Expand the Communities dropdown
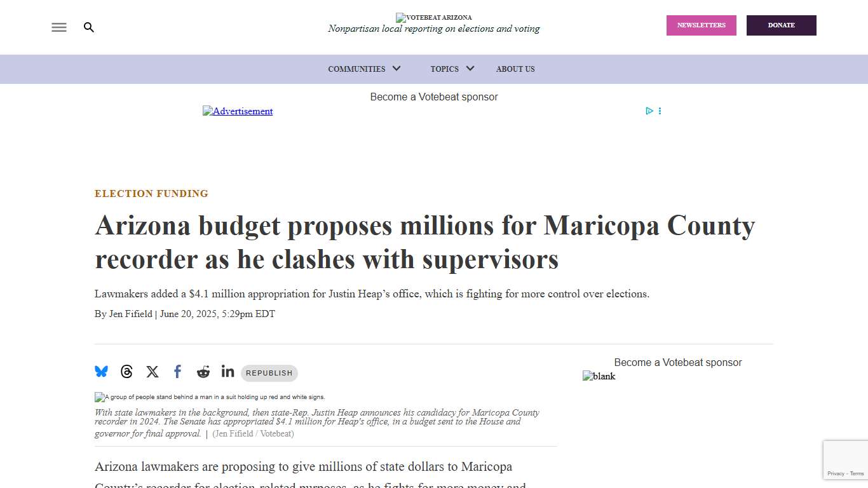This screenshot has height=488, width=868. coord(364,69)
